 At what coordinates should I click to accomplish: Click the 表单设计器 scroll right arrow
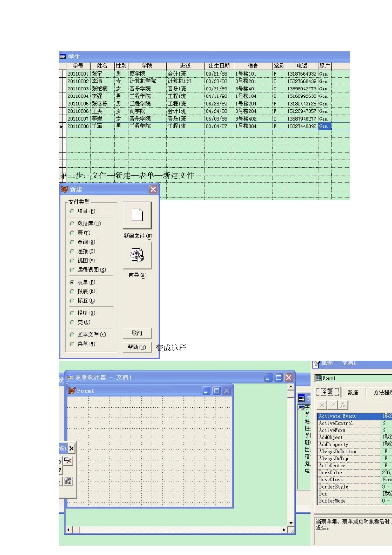coord(284,529)
